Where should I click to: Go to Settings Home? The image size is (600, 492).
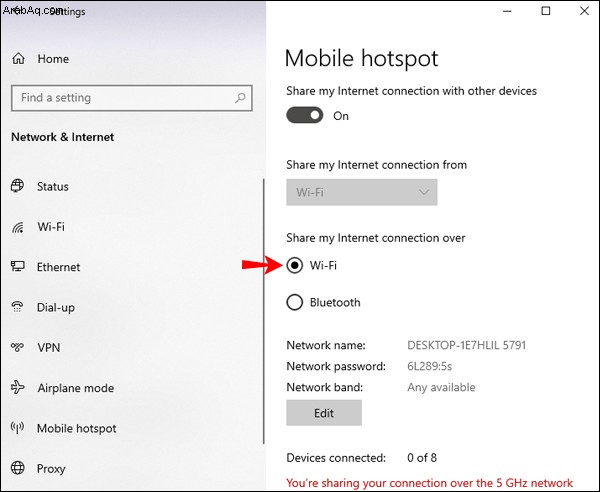(x=53, y=59)
